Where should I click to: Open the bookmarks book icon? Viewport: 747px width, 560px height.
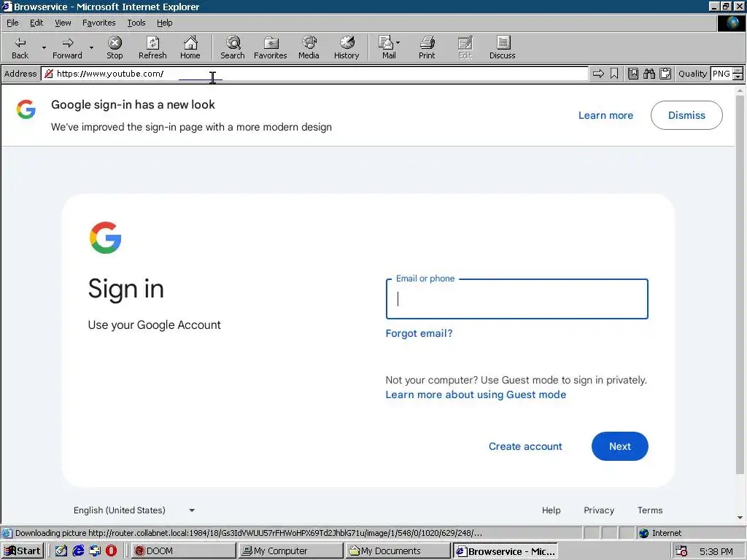(x=633, y=74)
